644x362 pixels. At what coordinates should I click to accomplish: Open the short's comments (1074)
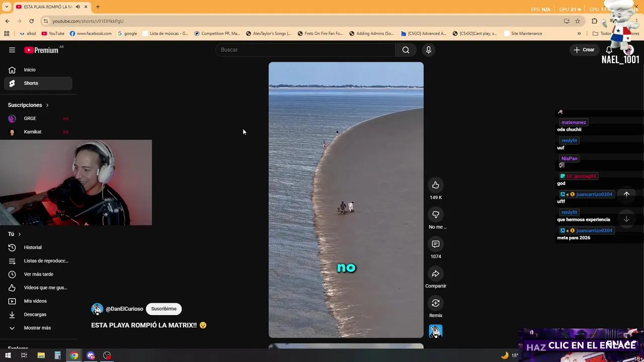(436, 244)
